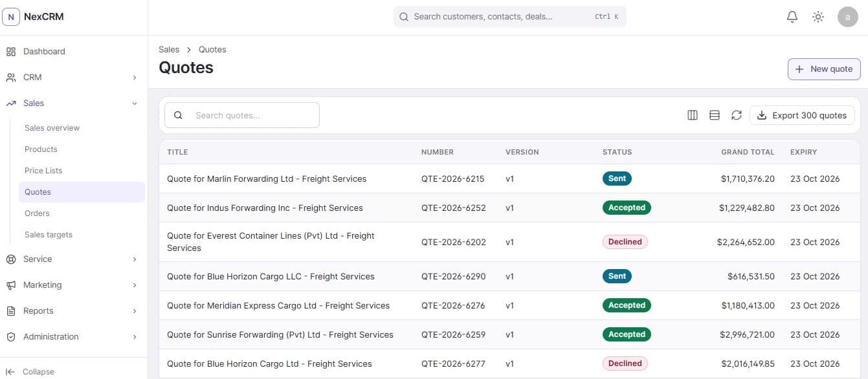
Task: Focus the global search customers field
Action: tap(510, 17)
